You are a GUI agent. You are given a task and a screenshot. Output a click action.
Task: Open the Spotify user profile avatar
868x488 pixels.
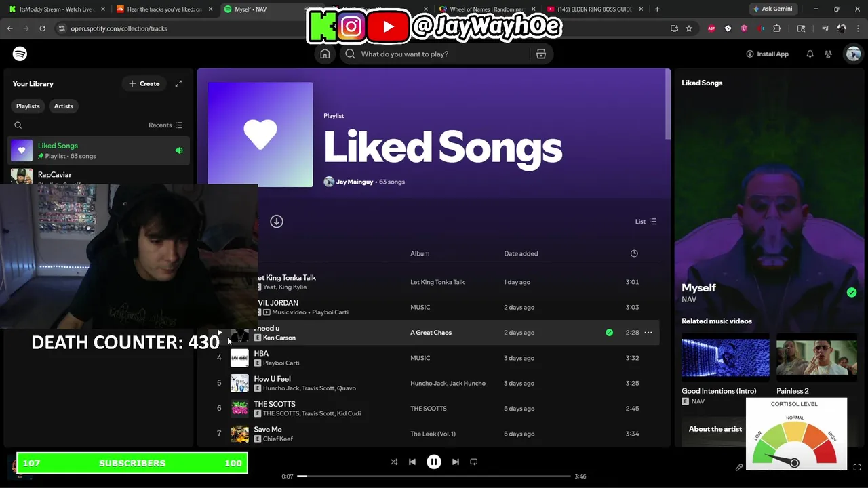(853, 54)
